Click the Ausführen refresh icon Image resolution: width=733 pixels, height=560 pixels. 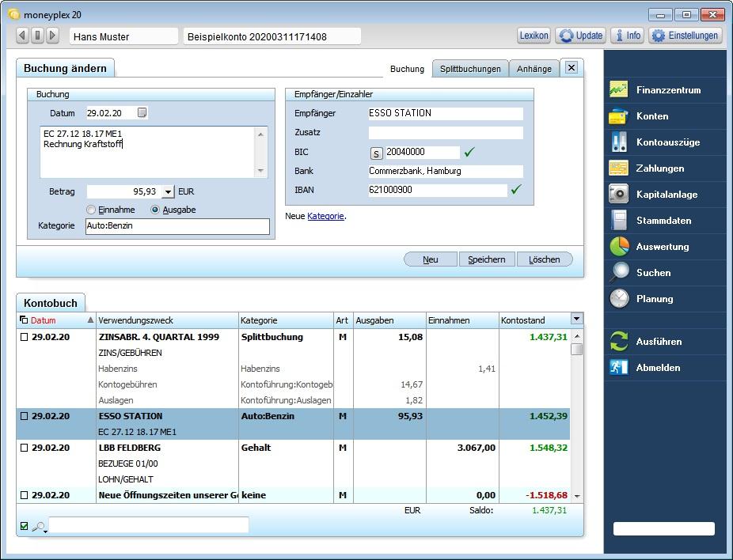click(618, 341)
